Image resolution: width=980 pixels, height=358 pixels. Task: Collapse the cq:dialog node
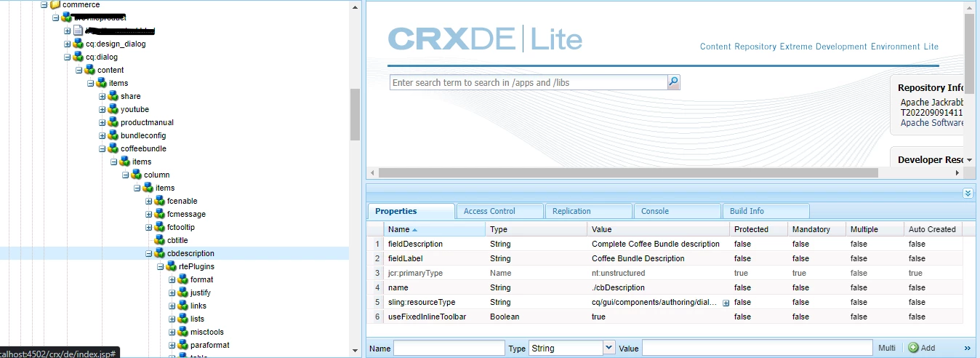pos(68,57)
